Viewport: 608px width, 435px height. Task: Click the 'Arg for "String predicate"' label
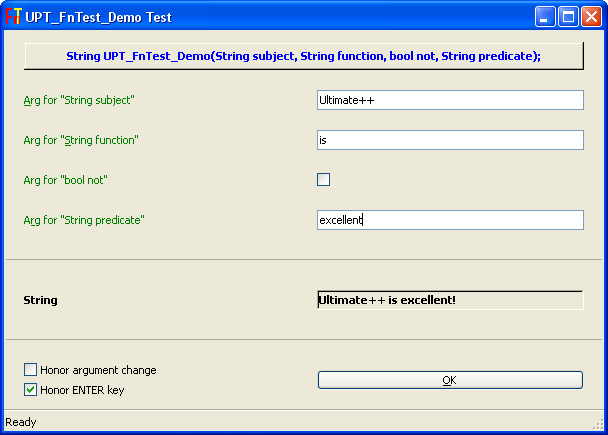[x=84, y=219]
